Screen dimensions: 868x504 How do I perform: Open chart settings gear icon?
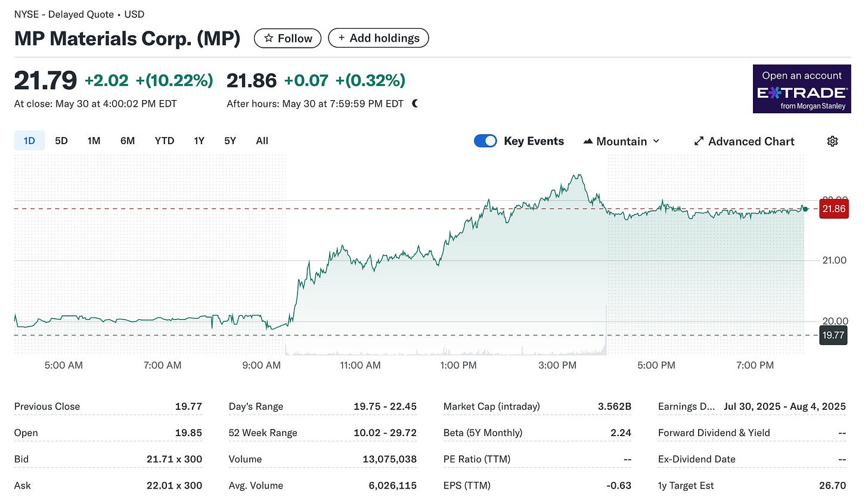click(x=833, y=141)
